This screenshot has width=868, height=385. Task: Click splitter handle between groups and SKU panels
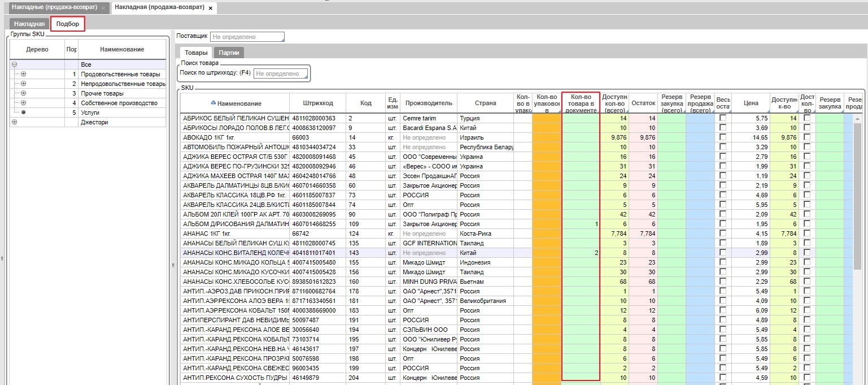coord(173,265)
